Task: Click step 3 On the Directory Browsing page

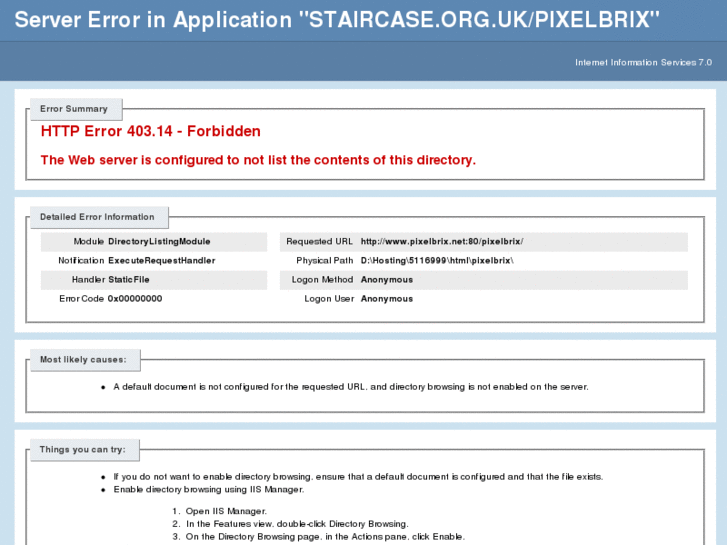Action: 325,537
